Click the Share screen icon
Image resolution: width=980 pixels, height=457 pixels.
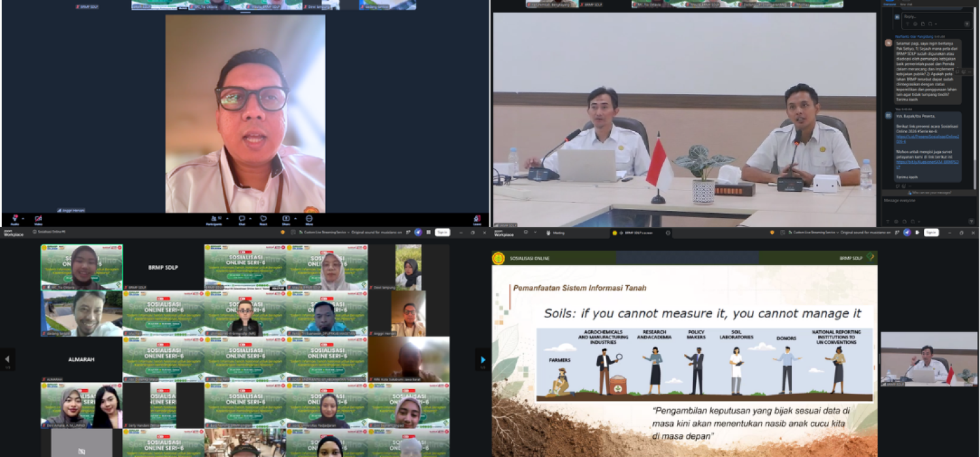pos(286,219)
